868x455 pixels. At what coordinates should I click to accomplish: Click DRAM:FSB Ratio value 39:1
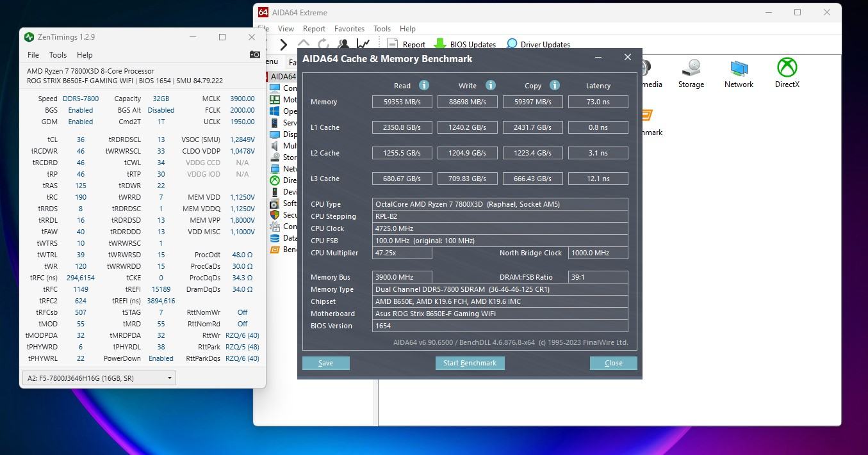click(598, 277)
